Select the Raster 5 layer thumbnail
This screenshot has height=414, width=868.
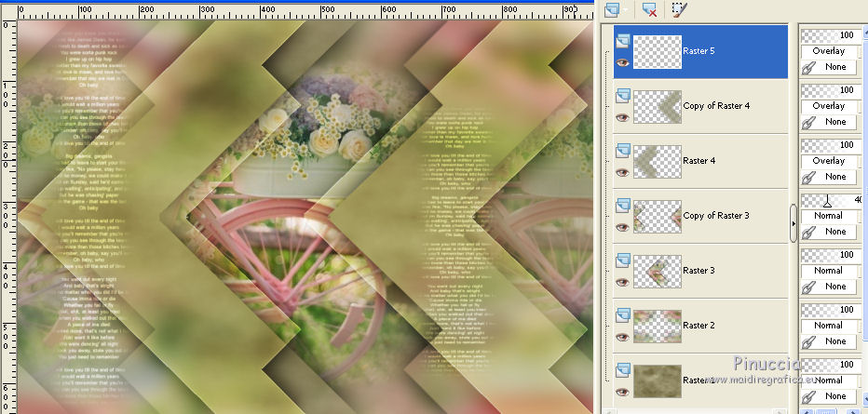click(658, 51)
